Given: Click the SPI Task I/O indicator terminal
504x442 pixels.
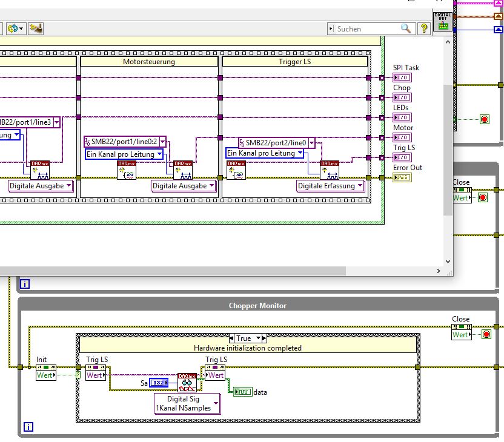Looking at the screenshot, I should [401, 78].
